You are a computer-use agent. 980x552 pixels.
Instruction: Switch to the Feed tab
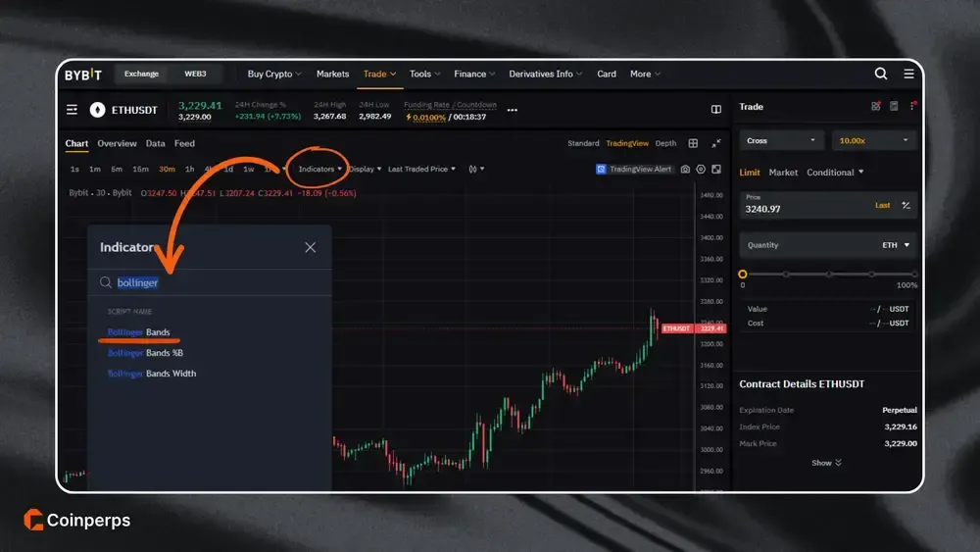184,143
